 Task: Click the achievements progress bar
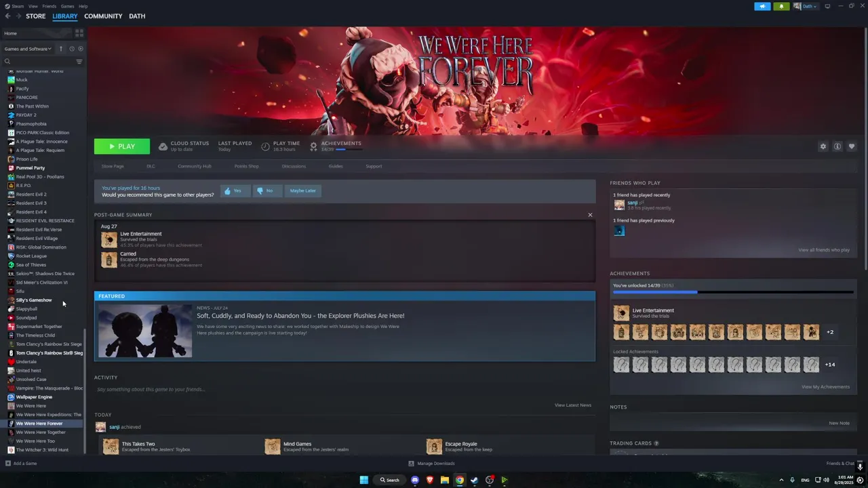click(x=733, y=292)
